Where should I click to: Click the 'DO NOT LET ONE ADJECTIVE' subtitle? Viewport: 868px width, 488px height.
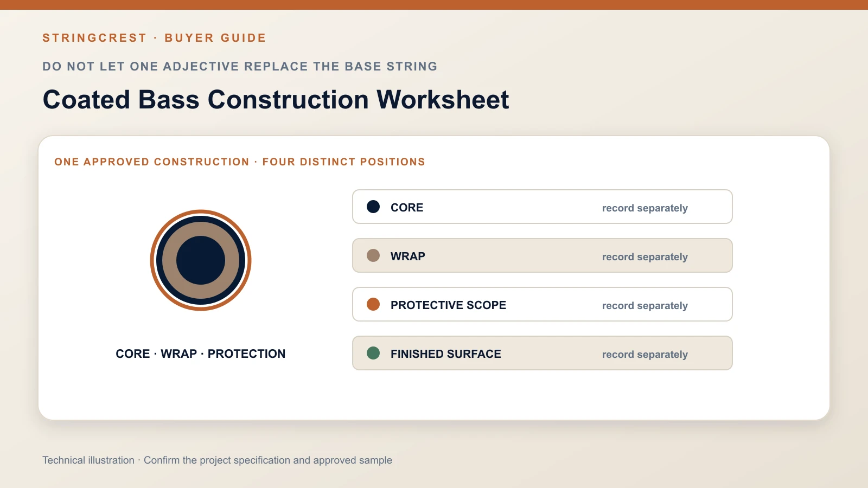click(240, 66)
